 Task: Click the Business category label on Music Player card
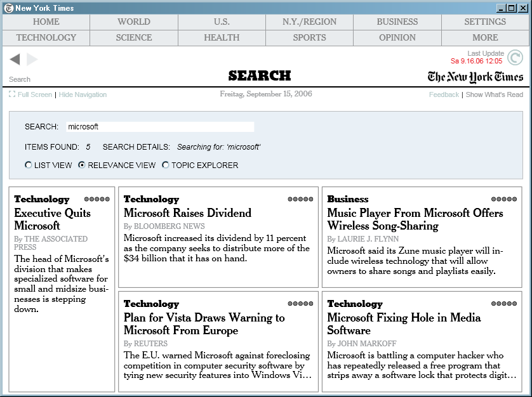pos(348,199)
